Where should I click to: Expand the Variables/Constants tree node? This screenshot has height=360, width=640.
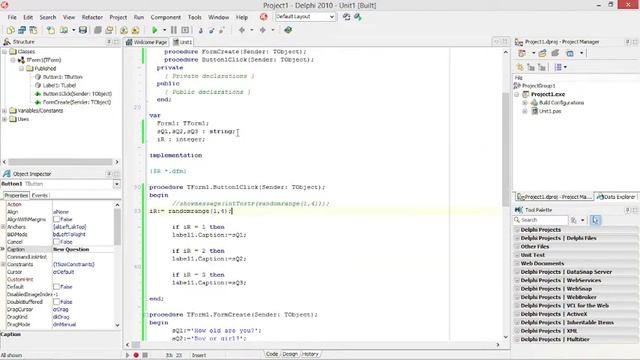pyautogui.click(x=4, y=111)
